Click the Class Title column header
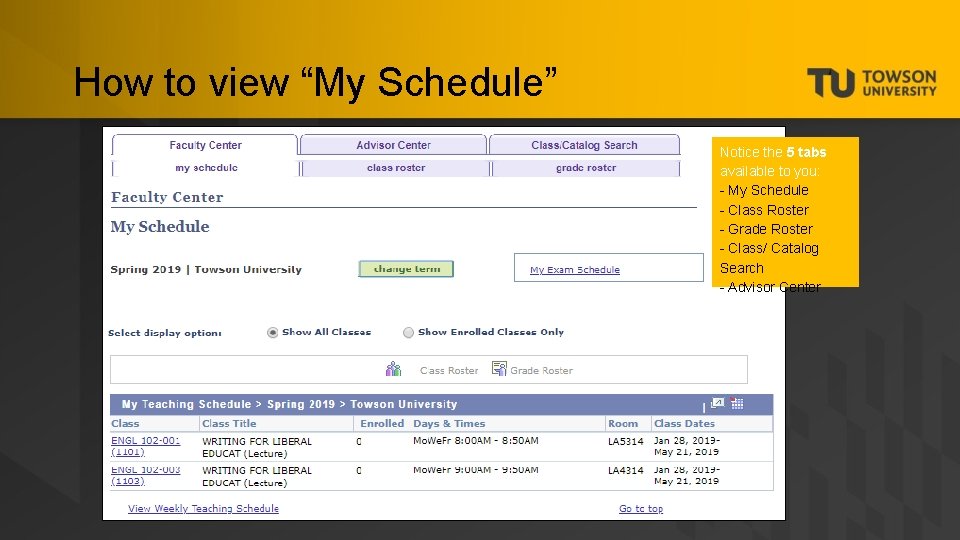This screenshot has width=960, height=540. [229, 424]
